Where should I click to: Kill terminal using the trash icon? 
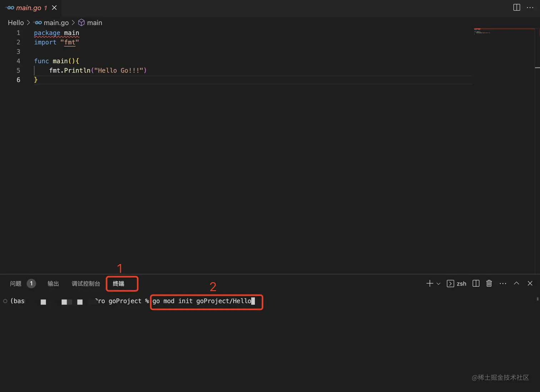[489, 283]
